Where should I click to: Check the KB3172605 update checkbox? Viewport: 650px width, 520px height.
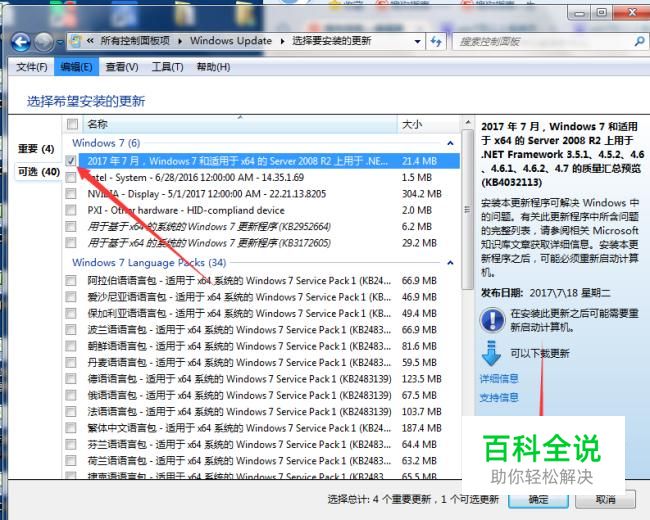[71, 243]
